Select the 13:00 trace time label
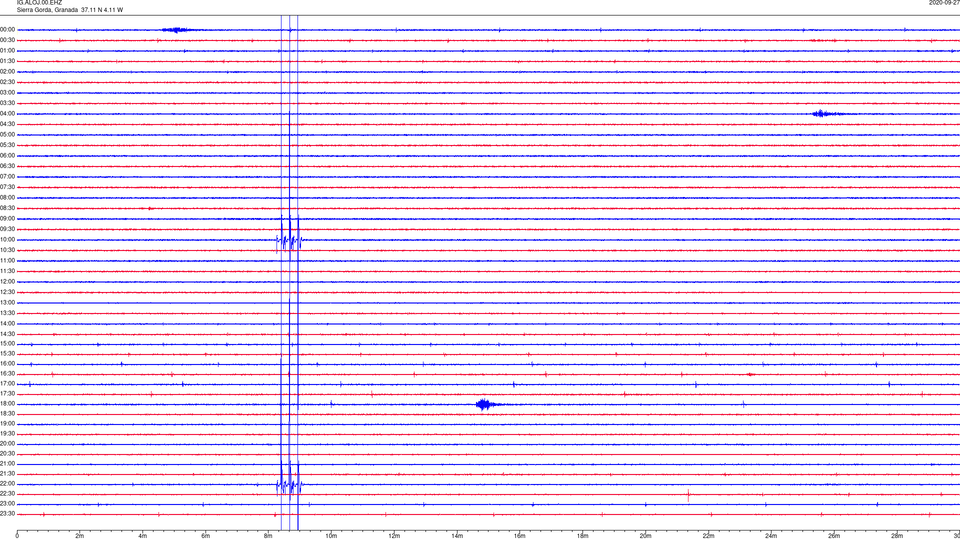The height and width of the screenshot is (540, 960). pos(8,302)
